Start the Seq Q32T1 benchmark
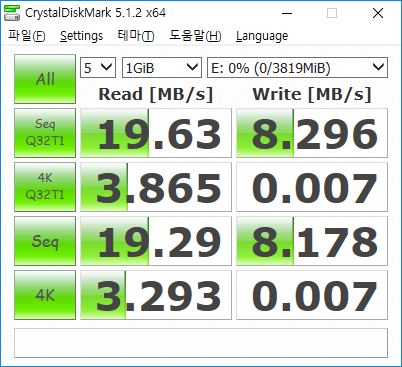The width and height of the screenshot is (402, 367). (45, 133)
